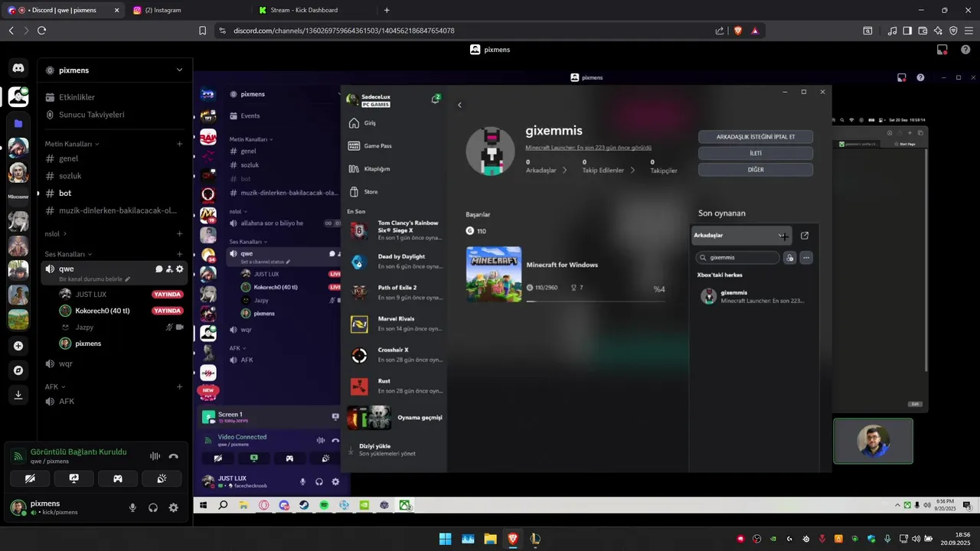Open Brave hamburger menu
The height and width of the screenshot is (551, 980).
click(x=969, y=31)
